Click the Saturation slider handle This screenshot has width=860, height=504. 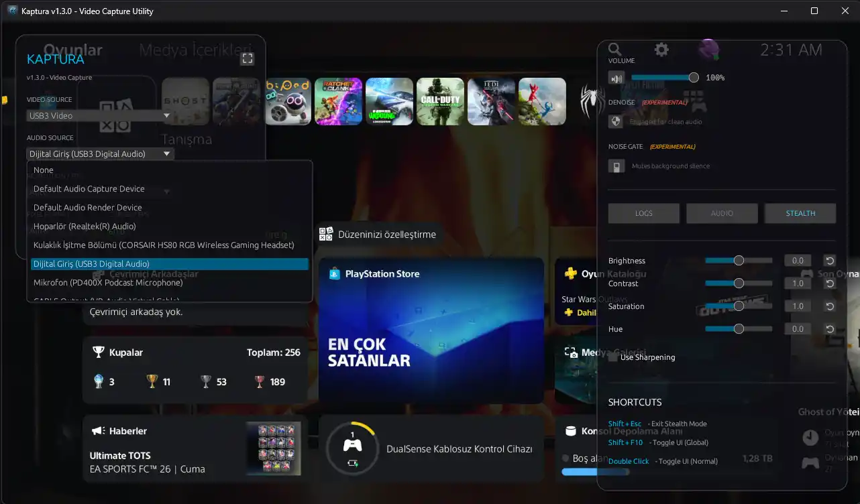[x=739, y=306]
